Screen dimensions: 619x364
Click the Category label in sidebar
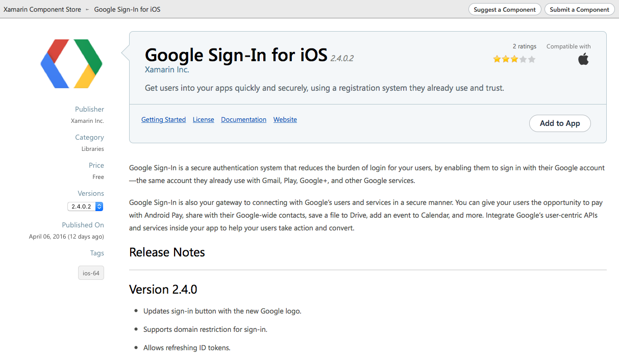click(x=89, y=137)
